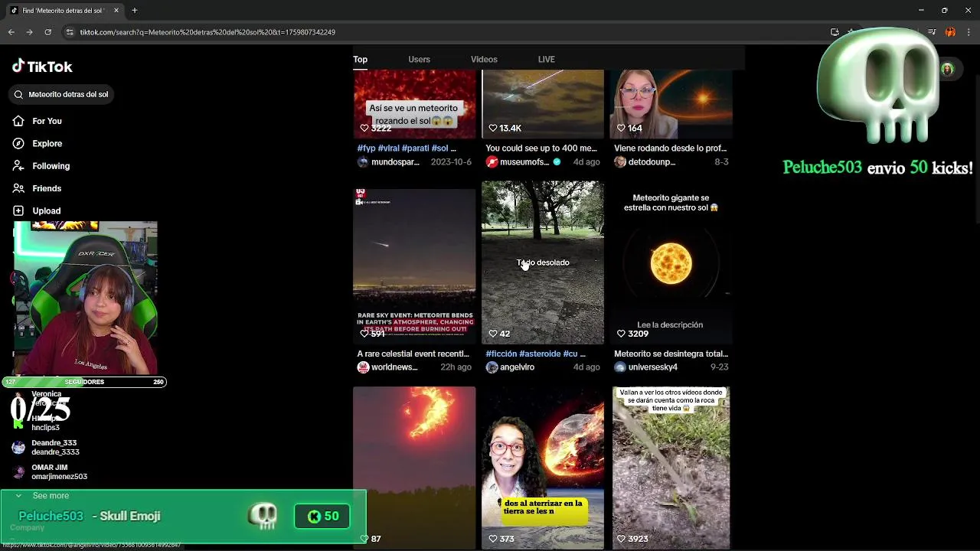Open Upload page

(46, 210)
